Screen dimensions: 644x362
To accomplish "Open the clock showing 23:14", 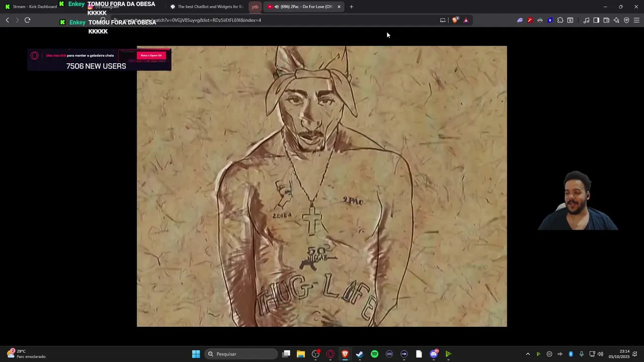I will coord(619,354).
